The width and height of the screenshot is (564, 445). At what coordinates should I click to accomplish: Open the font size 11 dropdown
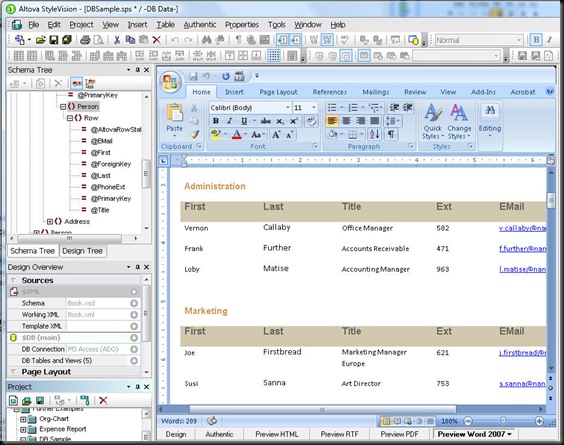[x=314, y=108]
